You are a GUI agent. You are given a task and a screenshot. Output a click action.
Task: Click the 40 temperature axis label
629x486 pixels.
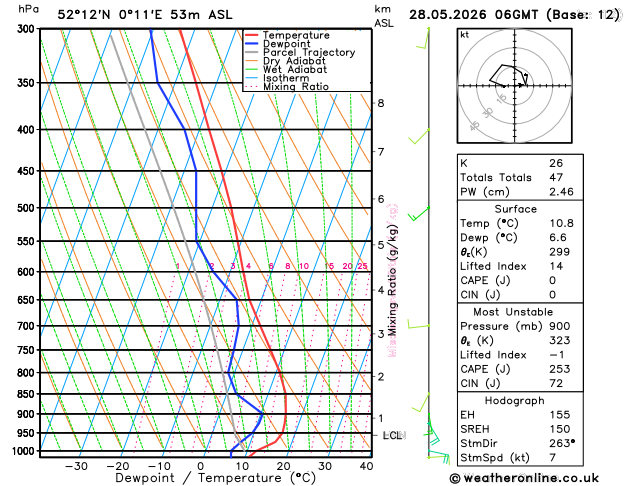pyautogui.click(x=366, y=466)
